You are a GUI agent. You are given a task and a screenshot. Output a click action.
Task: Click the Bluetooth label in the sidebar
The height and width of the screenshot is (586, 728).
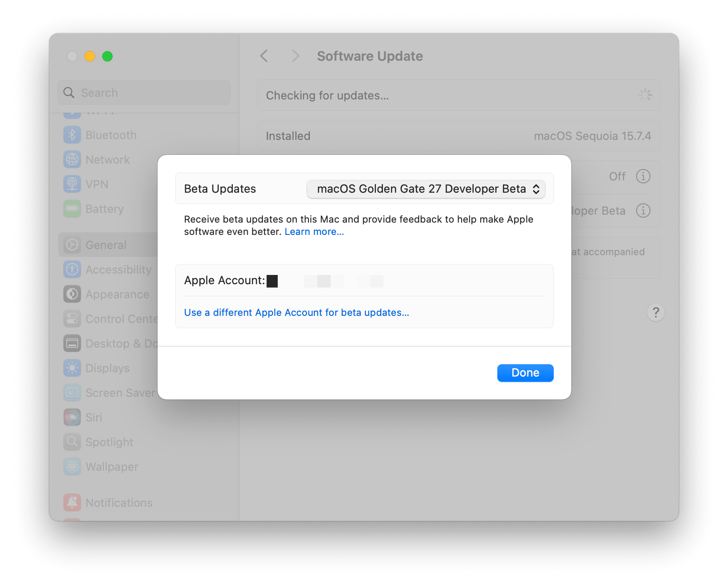tap(111, 135)
